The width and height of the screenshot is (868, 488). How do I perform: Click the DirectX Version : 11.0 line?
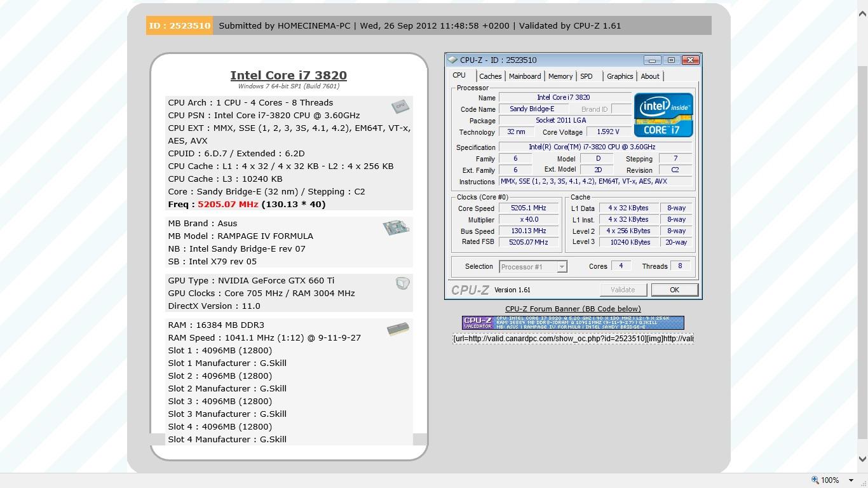coord(214,306)
